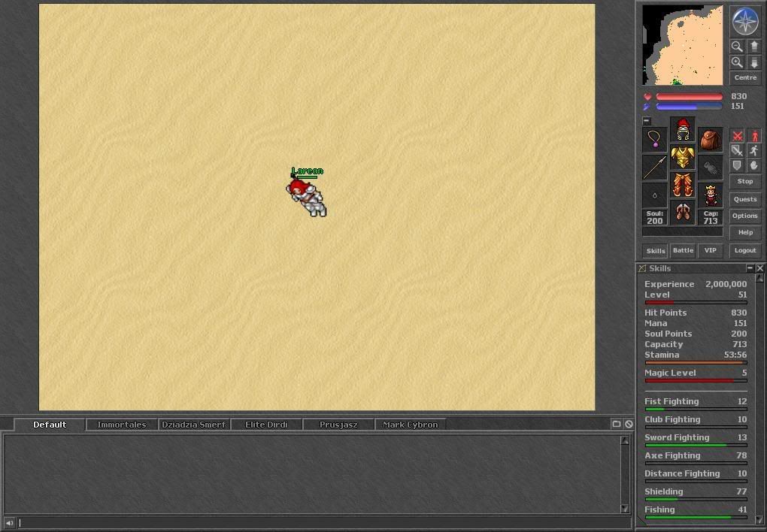Select chase opponent mode
The width and height of the screenshot is (767, 532).
click(x=754, y=150)
